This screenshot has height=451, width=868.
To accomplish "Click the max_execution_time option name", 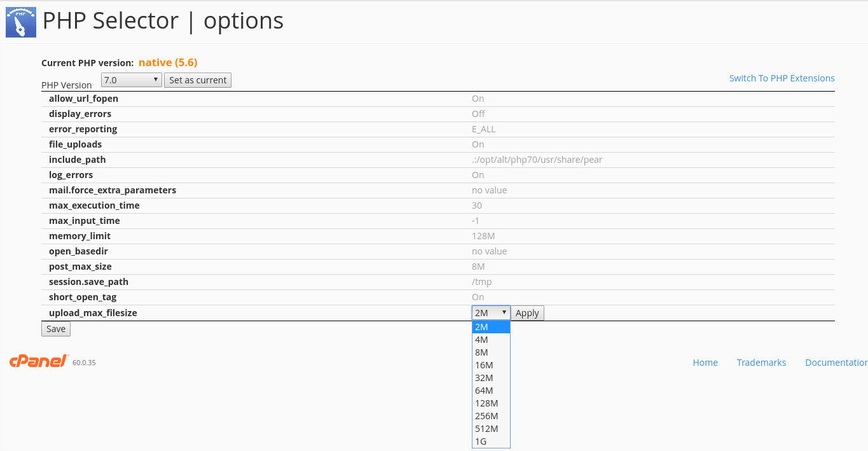I will point(94,205).
